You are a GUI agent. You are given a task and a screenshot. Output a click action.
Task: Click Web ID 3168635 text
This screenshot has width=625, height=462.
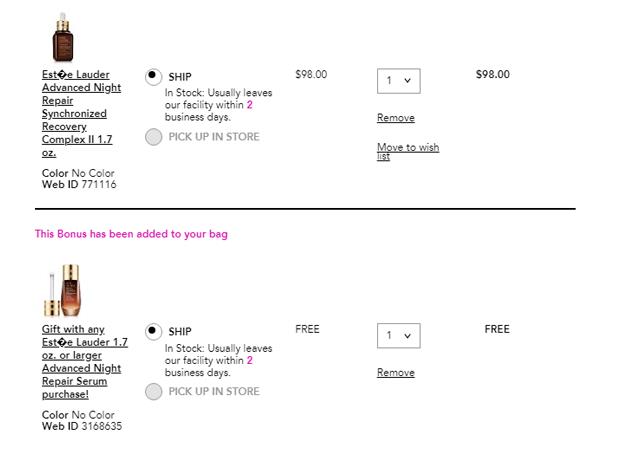82,426
